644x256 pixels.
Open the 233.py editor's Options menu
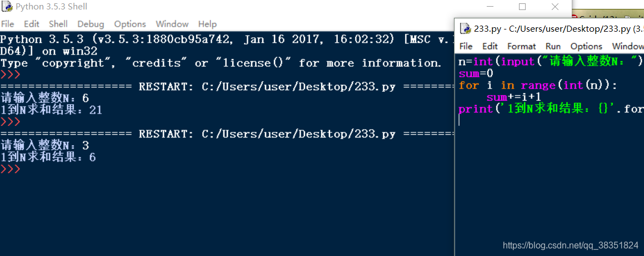pyautogui.click(x=586, y=46)
